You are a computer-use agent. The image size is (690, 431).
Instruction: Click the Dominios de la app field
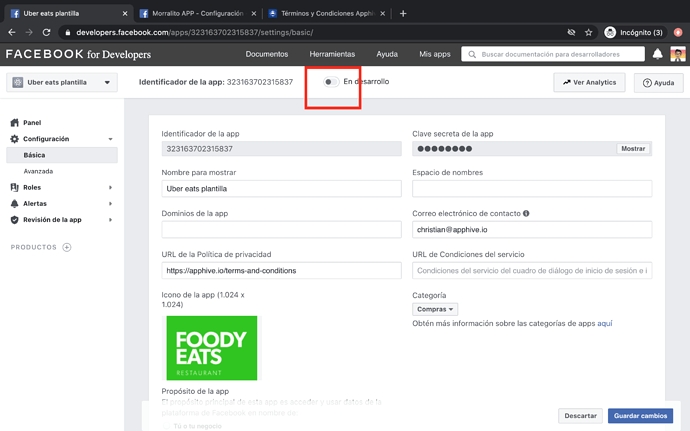281,230
